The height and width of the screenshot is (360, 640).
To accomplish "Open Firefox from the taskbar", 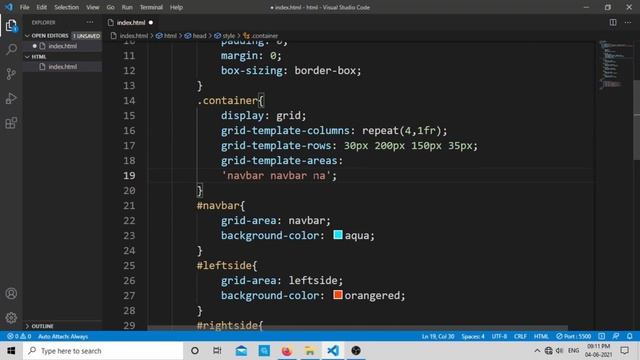I will click(x=287, y=351).
